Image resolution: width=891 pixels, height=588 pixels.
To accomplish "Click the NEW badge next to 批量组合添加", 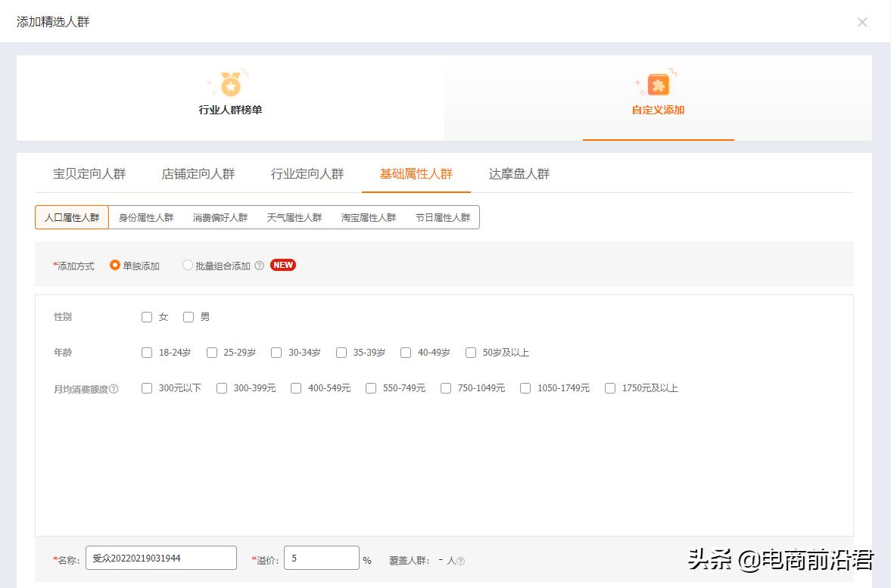I will click(282, 265).
